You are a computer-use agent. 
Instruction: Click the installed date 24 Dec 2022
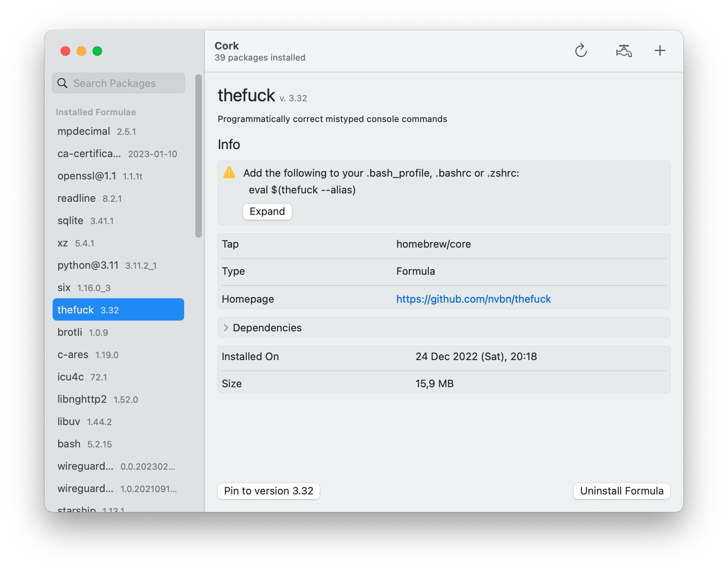476,356
